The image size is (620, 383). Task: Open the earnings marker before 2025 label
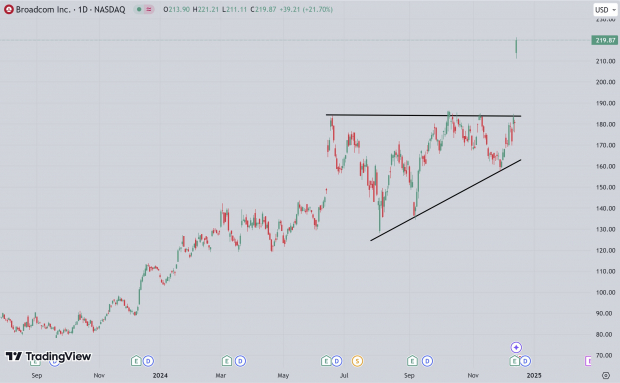click(514, 361)
